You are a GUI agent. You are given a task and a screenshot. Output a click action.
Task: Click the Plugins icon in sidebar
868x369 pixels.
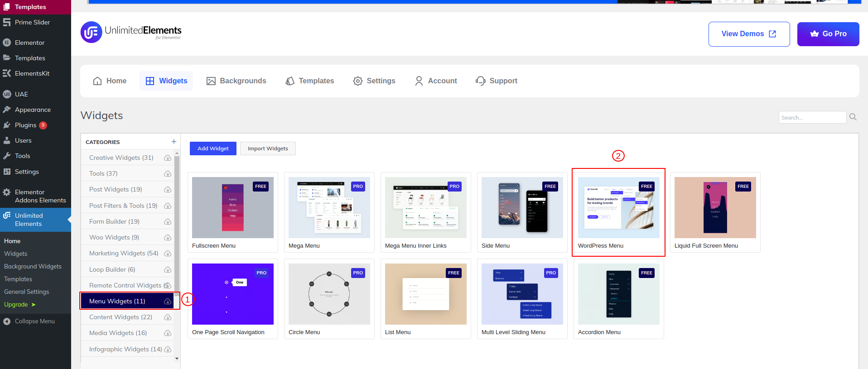(7, 125)
